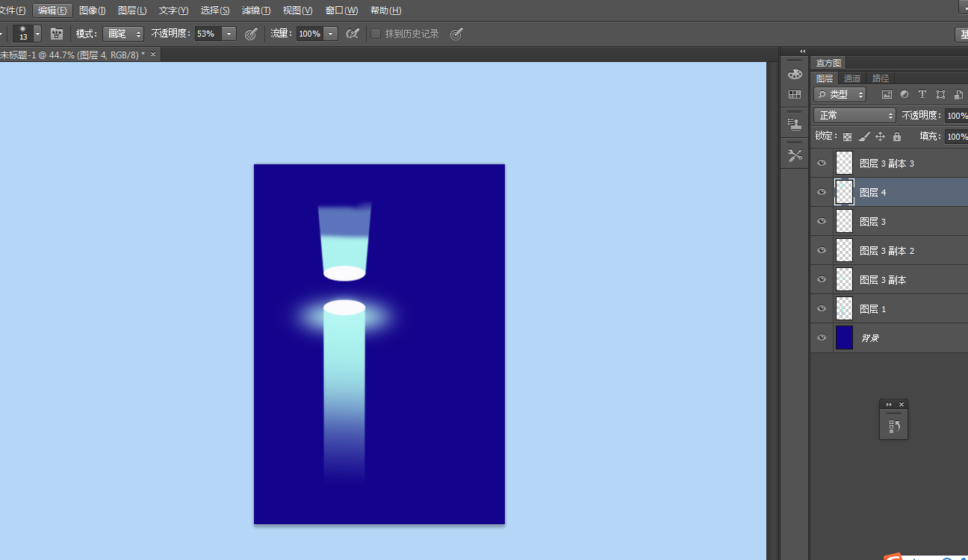The width and height of the screenshot is (968, 560).
Task: Open the Color panel palette icon
Action: pyautogui.click(x=795, y=75)
